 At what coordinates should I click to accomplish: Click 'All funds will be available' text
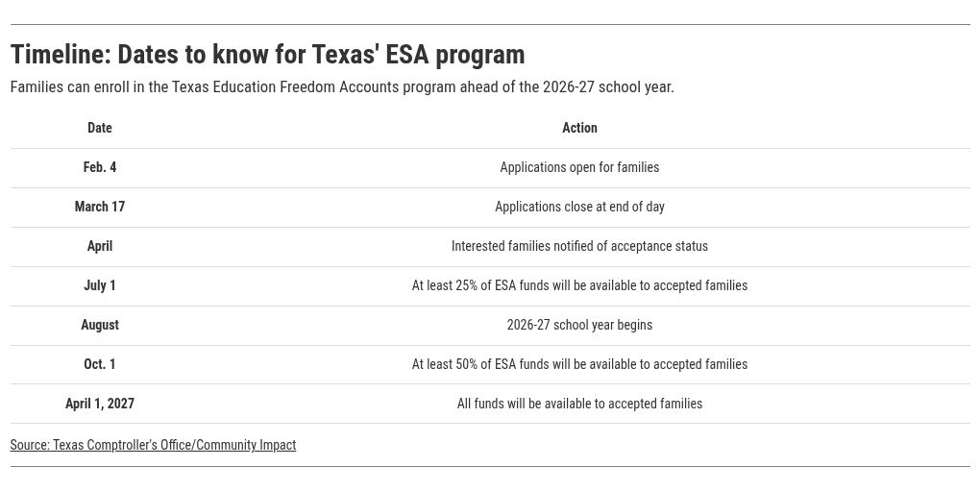click(579, 404)
